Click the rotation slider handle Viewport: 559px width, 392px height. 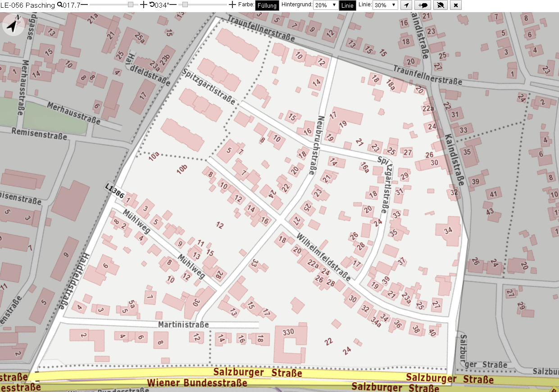coord(185,5)
